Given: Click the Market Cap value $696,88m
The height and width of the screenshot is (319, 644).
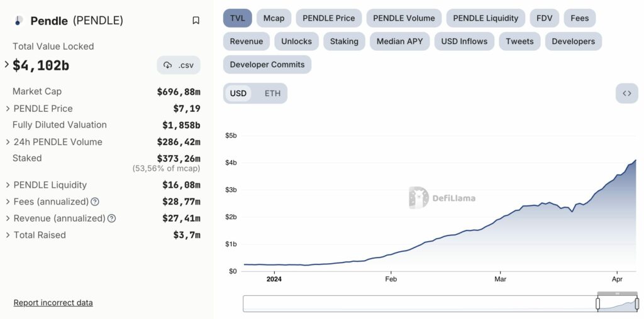Looking at the screenshot, I should point(178,92).
